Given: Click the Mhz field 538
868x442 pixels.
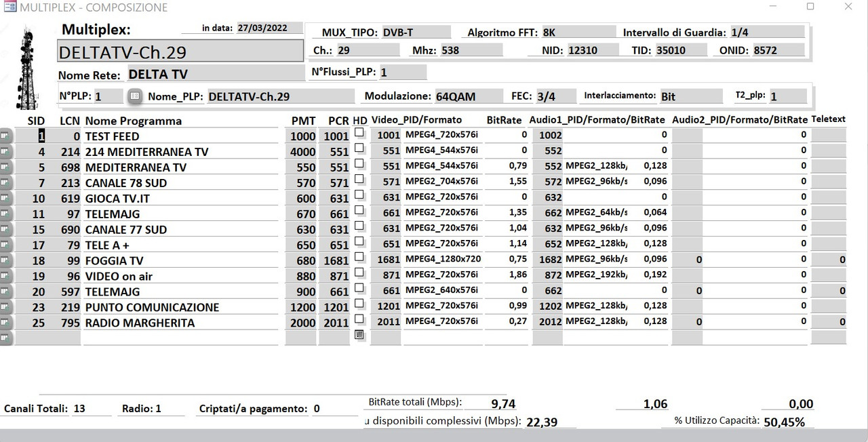Looking at the screenshot, I should click(471, 50).
